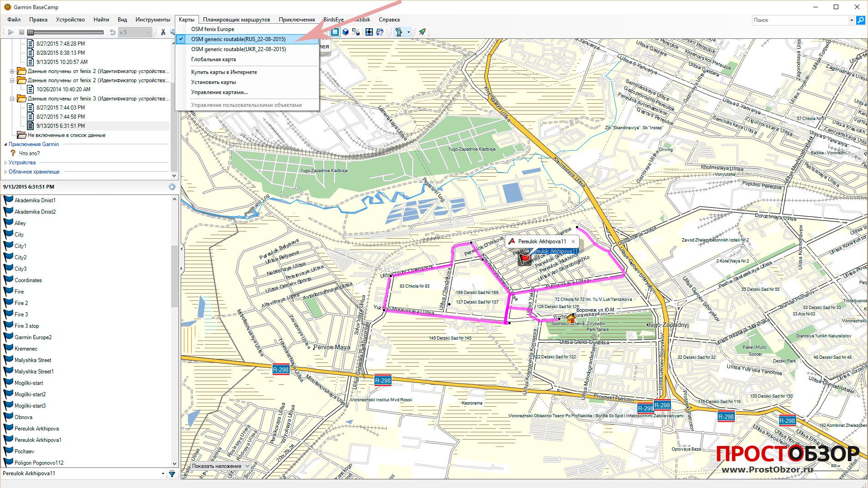Click the 'Что это?' link
868x488 pixels.
click(29, 153)
